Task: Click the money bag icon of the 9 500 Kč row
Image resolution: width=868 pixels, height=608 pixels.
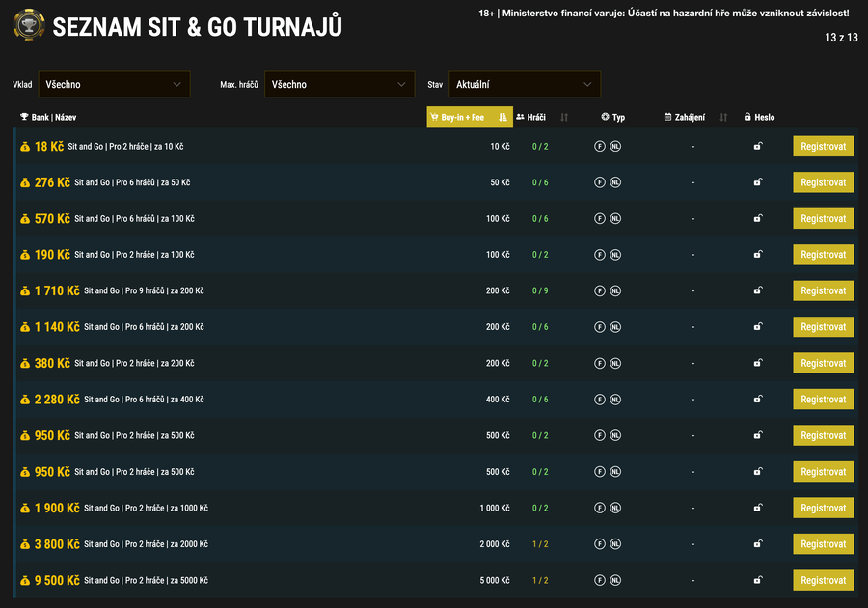Action: (25, 581)
